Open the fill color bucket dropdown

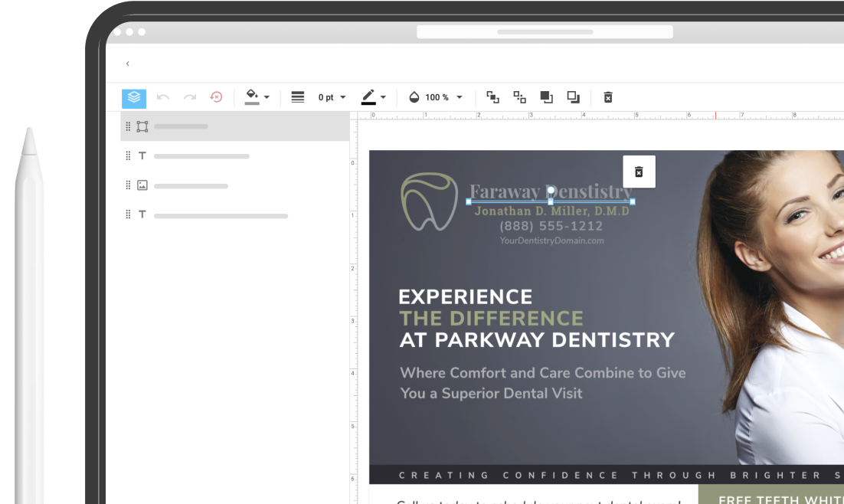[257, 97]
